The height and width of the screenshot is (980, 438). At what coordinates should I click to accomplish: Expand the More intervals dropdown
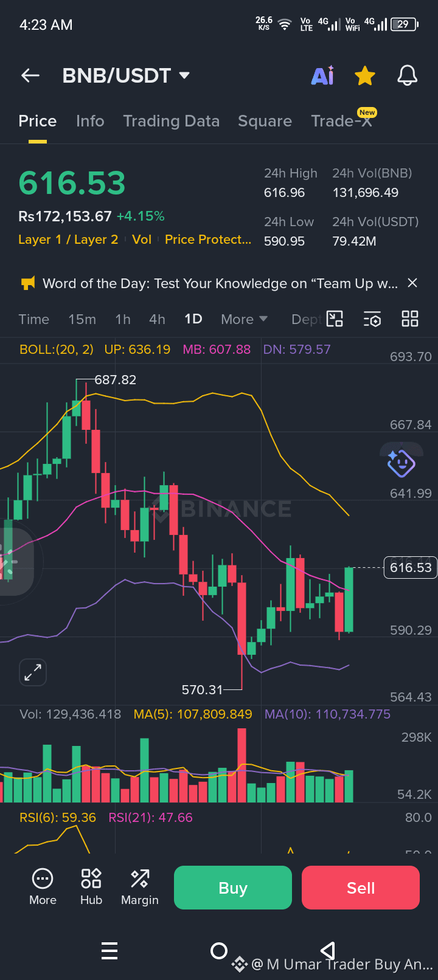coord(245,319)
